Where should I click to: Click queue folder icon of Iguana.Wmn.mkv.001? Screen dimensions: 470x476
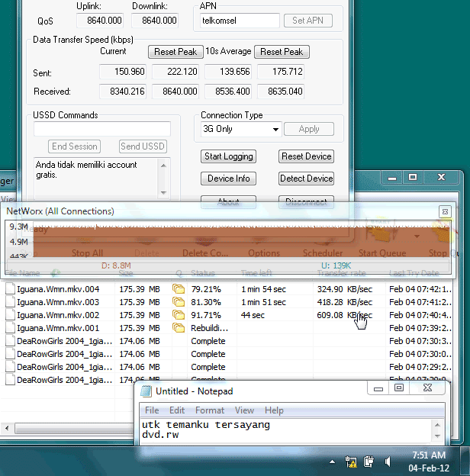179,328
